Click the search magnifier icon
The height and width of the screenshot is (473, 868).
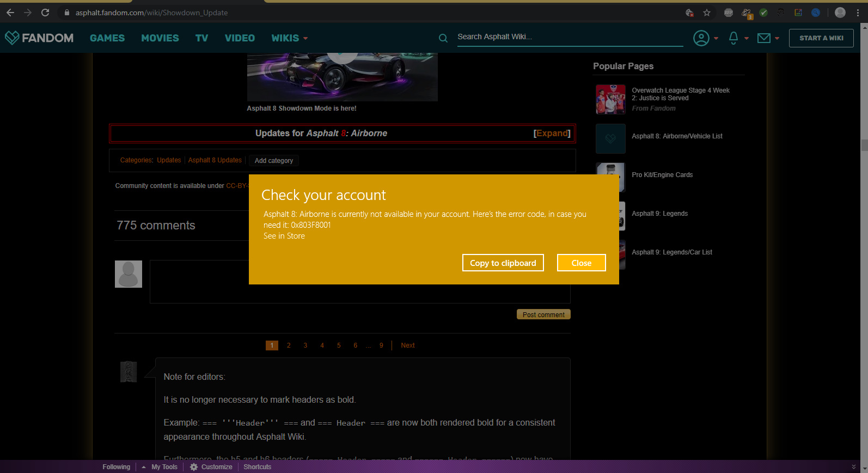pyautogui.click(x=443, y=38)
